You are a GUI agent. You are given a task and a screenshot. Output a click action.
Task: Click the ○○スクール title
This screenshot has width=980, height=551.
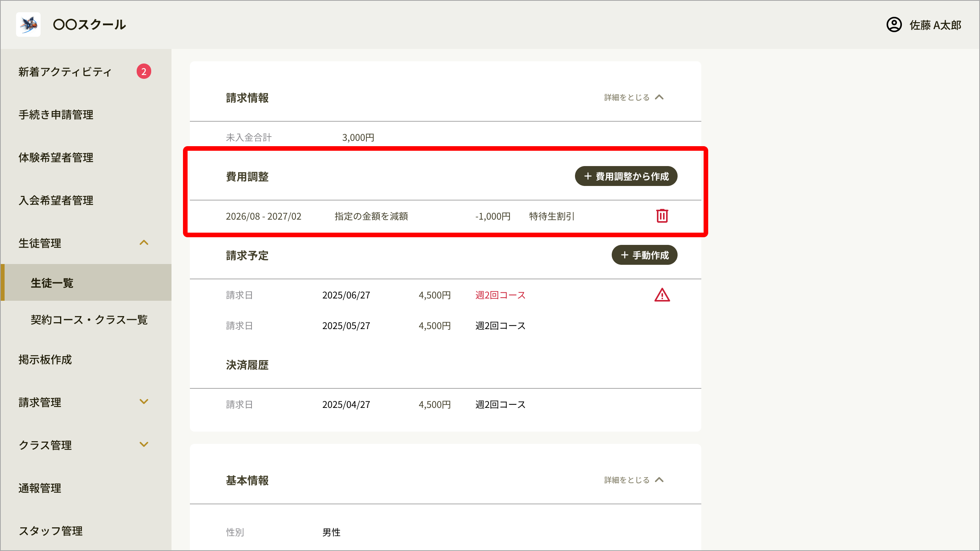click(89, 24)
